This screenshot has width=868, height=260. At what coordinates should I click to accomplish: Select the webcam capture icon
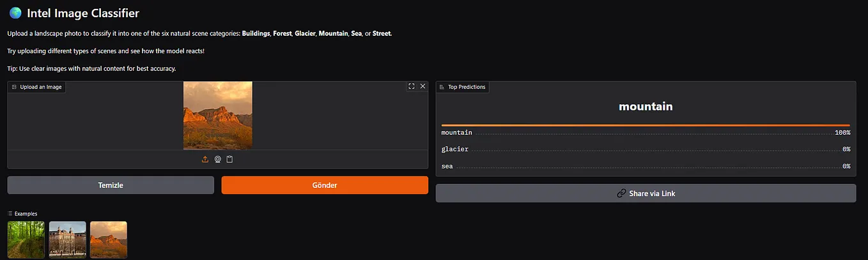point(217,159)
